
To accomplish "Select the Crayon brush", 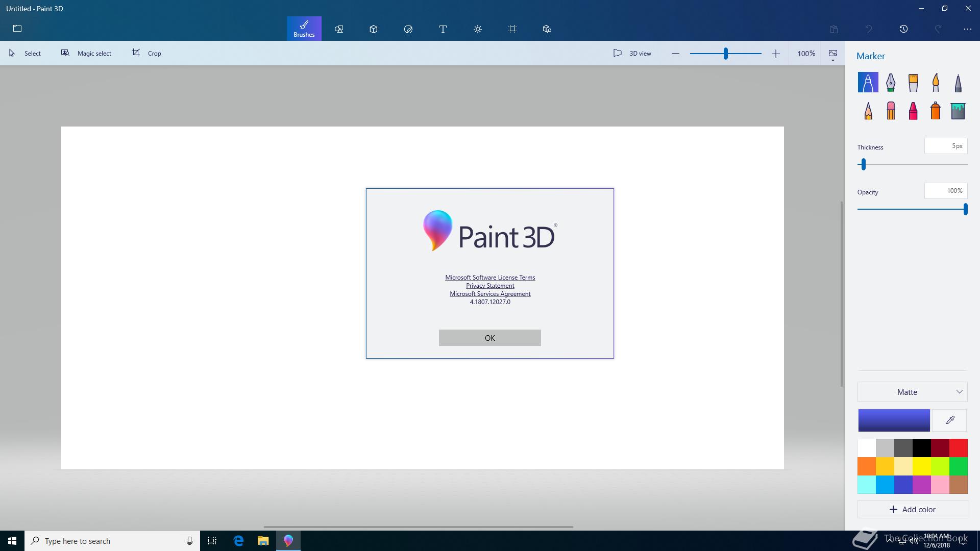I will (x=913, y=110).
